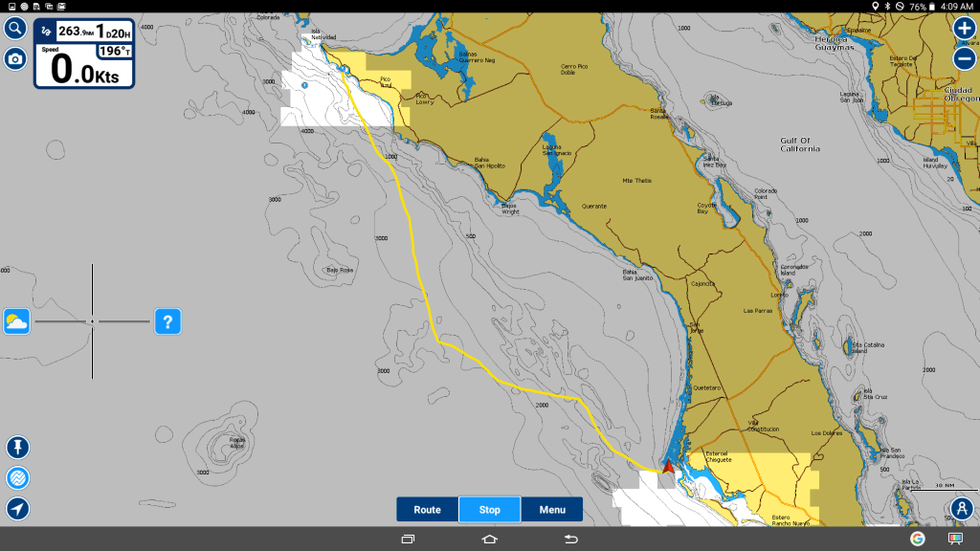The width and height of the screenshot is (980, 551).
Task: Open the Menu button
Action: coord(552,510)
